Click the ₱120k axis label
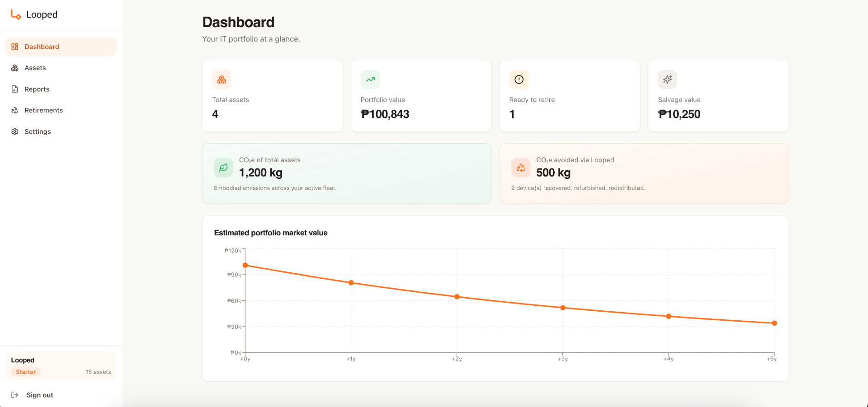Image resolution: width=868 pixels, height=407 pixels. tap(233, 251)
